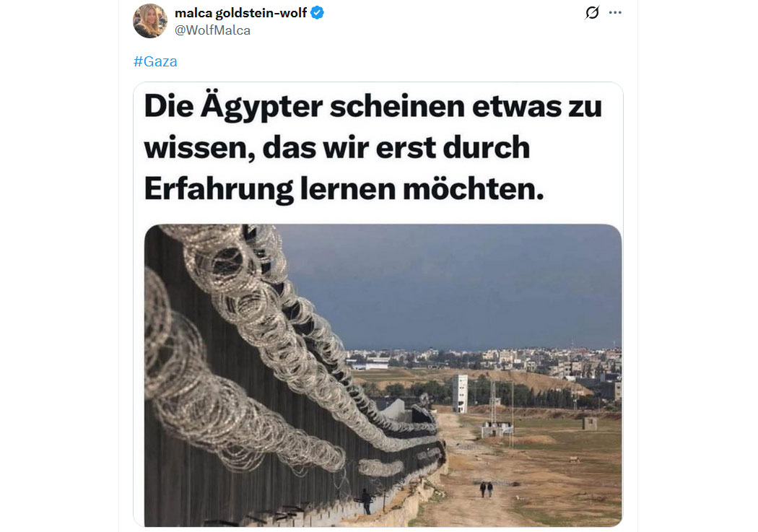758x532 pixels.
Task: Click the #Gaza hashtag
Action: click(155, 61)
